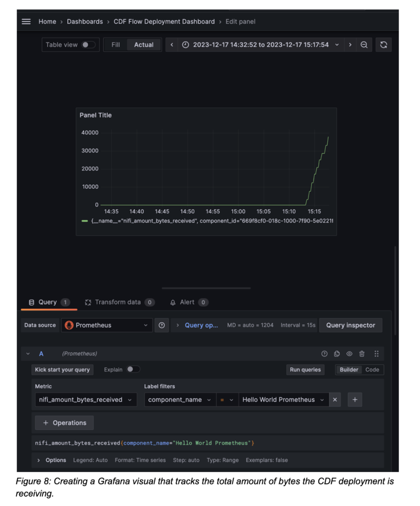Screen dimensions: 420x506
Task: Open CDF Flow Deployment Dashboard breadcrumb
Action: [164, 22]
